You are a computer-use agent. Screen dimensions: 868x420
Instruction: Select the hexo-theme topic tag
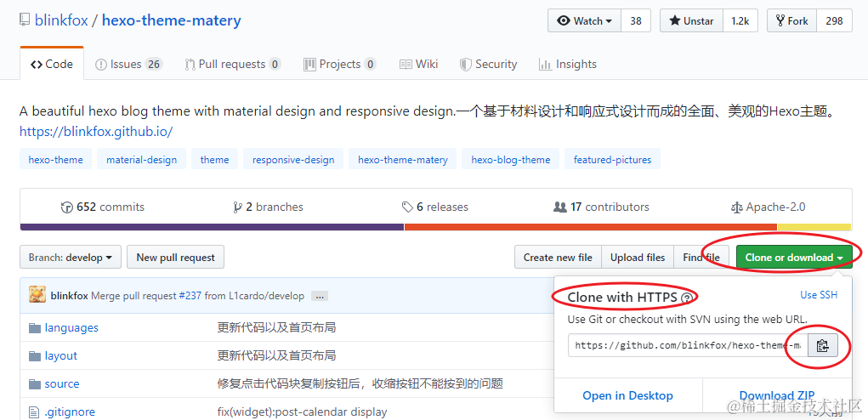pyautogui.click(x=56, y=159)
